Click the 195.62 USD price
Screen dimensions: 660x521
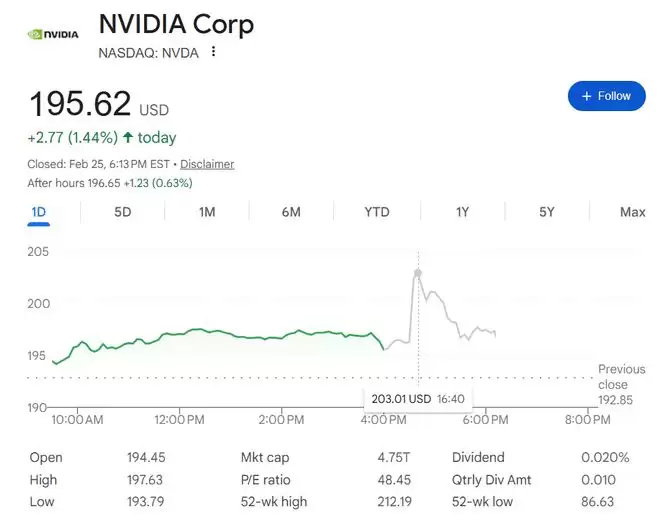click(x=80, y=104)
